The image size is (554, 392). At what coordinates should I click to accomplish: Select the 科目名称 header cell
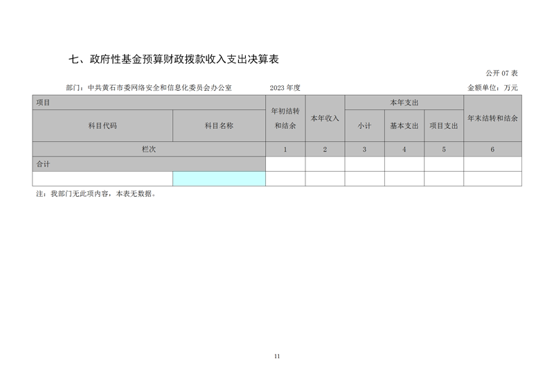pos(219,126)
